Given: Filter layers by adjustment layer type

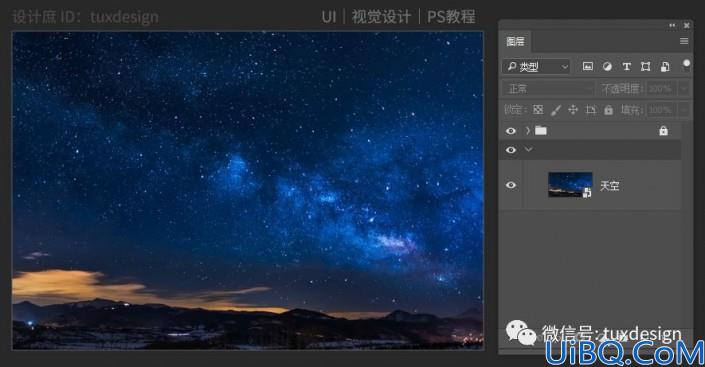Looking at the screenshot, I should coord(607,67).
